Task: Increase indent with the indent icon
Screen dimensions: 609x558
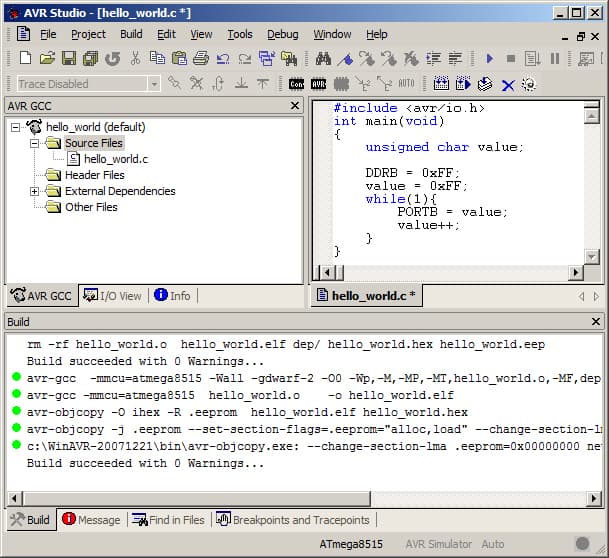Action: pos(433,59)
